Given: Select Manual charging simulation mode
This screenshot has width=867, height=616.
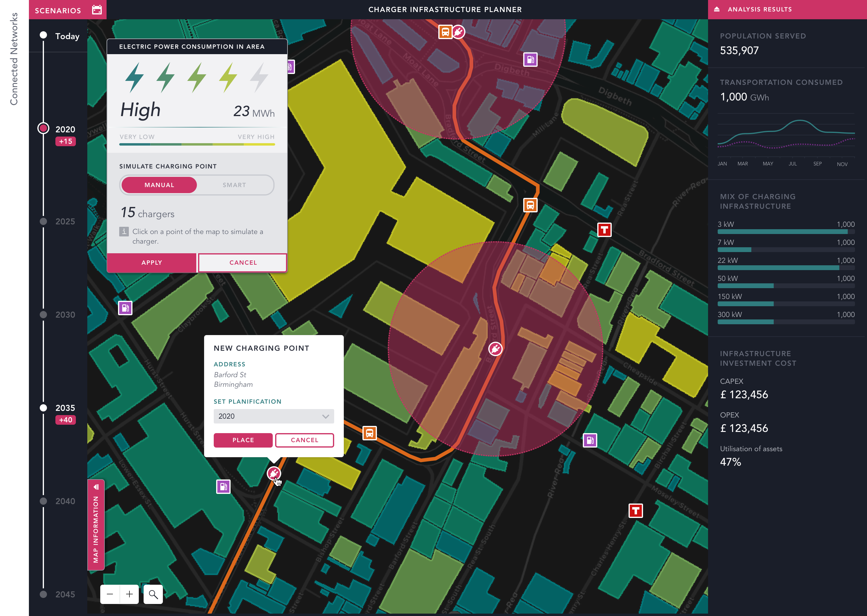Looking at the screenshot, I should (x=159, y=185).
